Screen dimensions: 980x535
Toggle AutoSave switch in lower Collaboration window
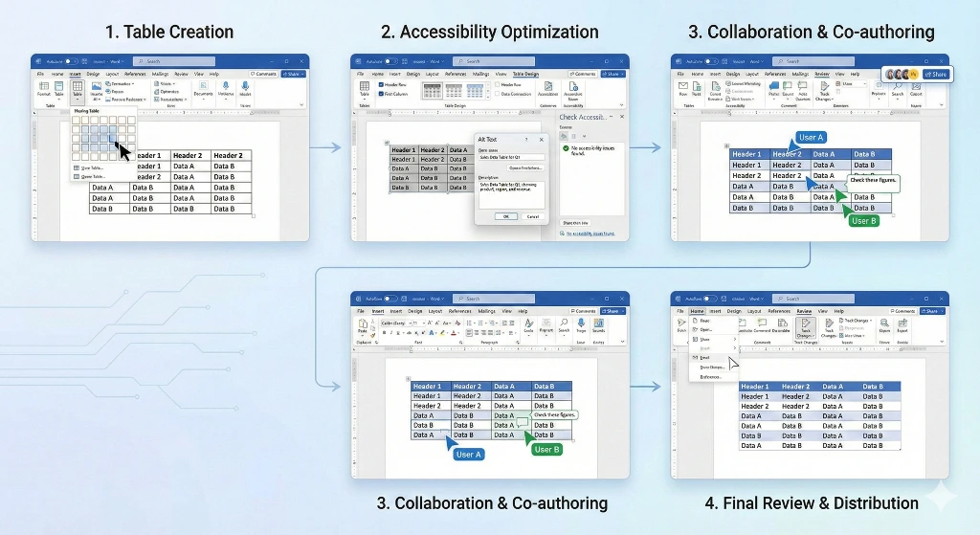pyautogui.click(x=391, y=299)
